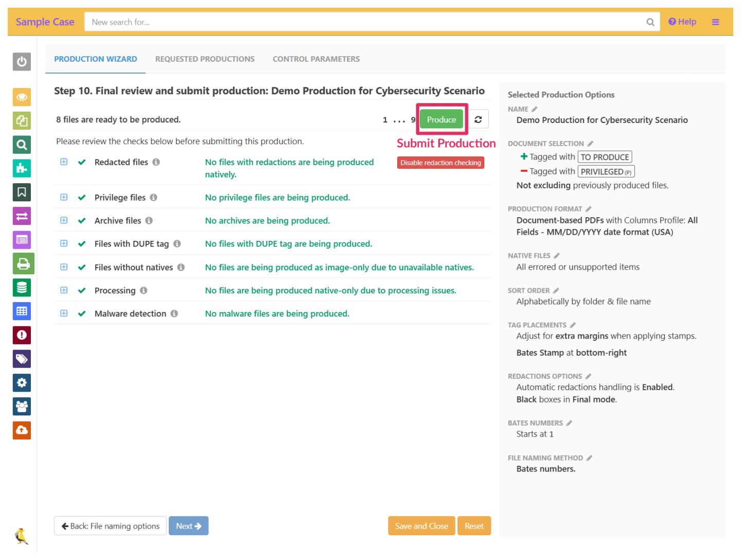Go back to File naming options
741x560 pixels.
coord(110,526)
